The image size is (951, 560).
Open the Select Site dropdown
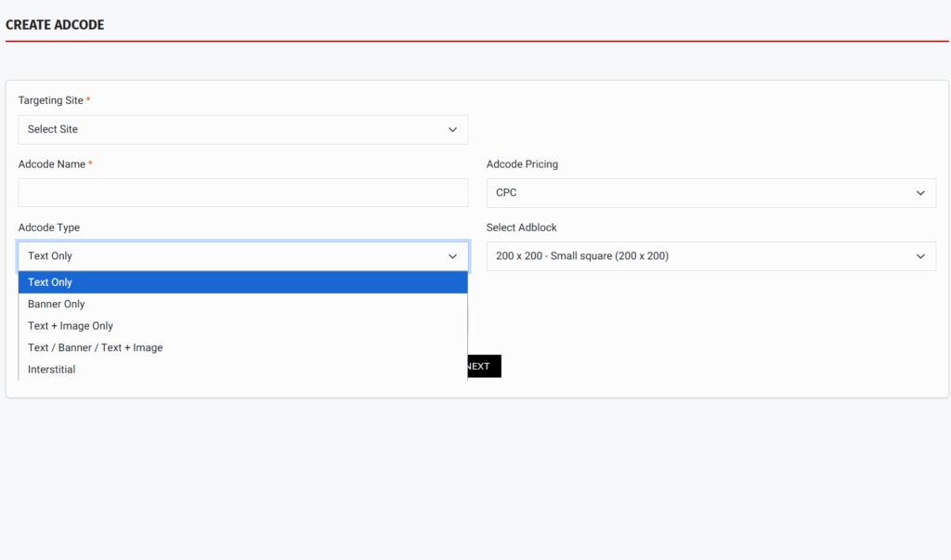[242, 130]
